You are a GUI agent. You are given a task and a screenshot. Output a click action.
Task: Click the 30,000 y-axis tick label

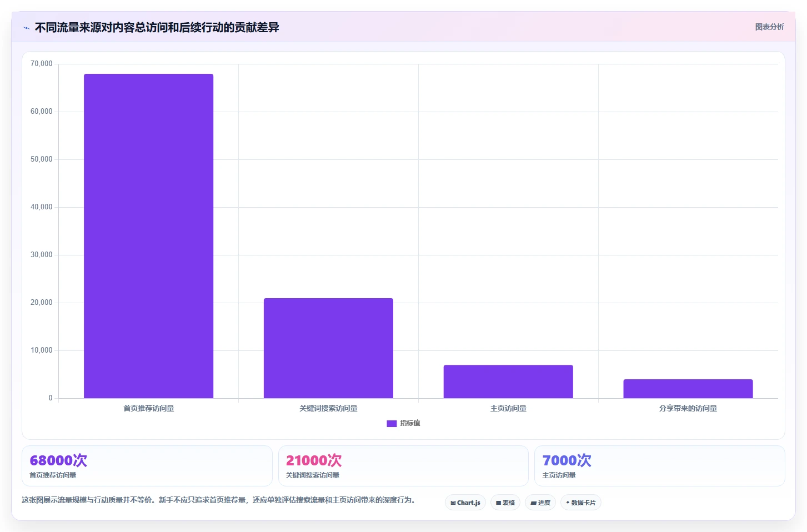click(x=42, y=255)
